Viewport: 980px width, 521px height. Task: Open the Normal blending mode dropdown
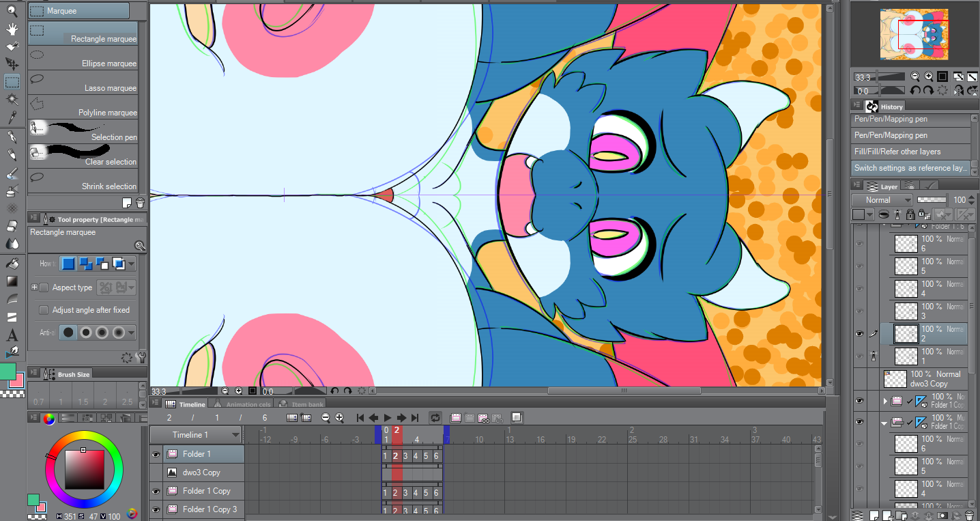tap(882, 200)
